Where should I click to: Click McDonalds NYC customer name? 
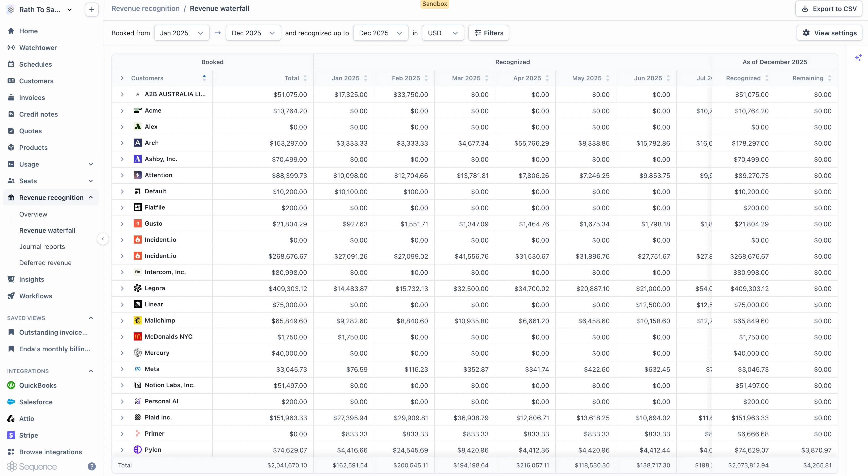[x=168, y=336]
